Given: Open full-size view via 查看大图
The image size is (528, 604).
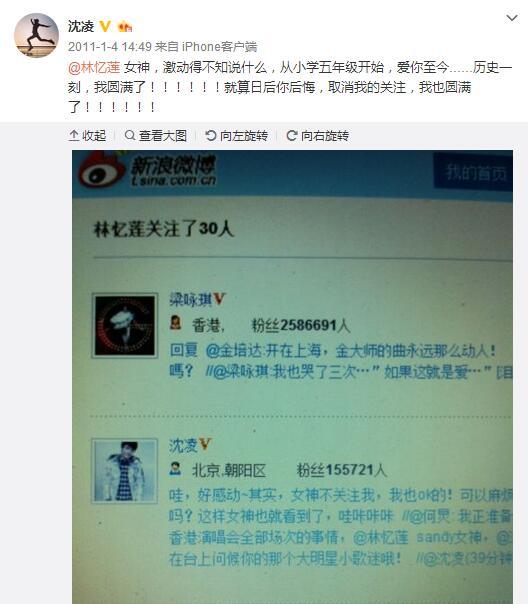Looking at the screenshot, I should pos(156,136).
